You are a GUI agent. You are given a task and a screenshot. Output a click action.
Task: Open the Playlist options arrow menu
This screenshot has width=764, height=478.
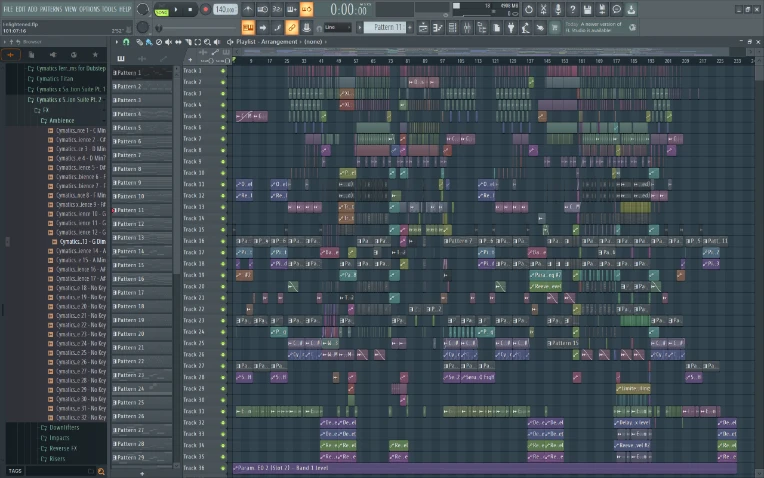pyautogui.click(x=116, y=42)
